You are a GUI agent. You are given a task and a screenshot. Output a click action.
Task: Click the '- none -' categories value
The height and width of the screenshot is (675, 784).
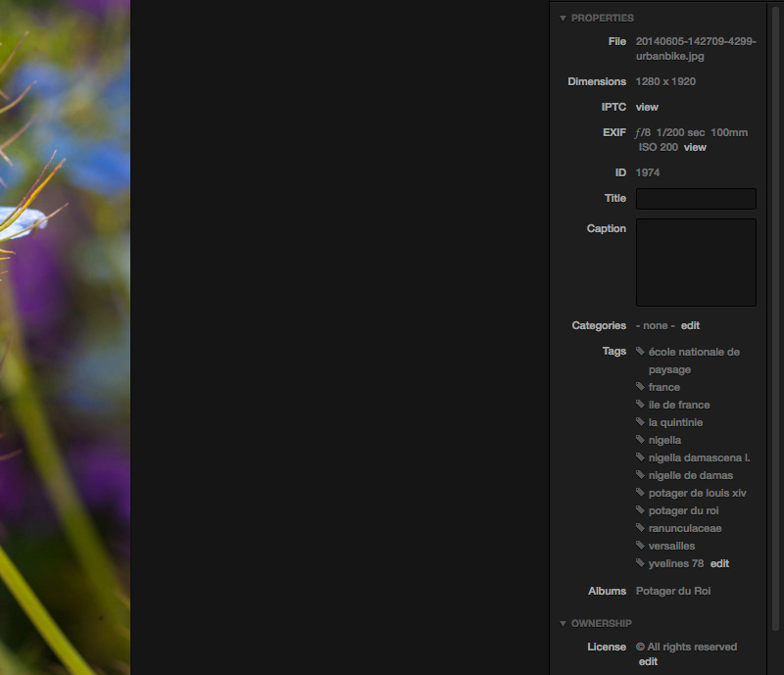[656, 325]
